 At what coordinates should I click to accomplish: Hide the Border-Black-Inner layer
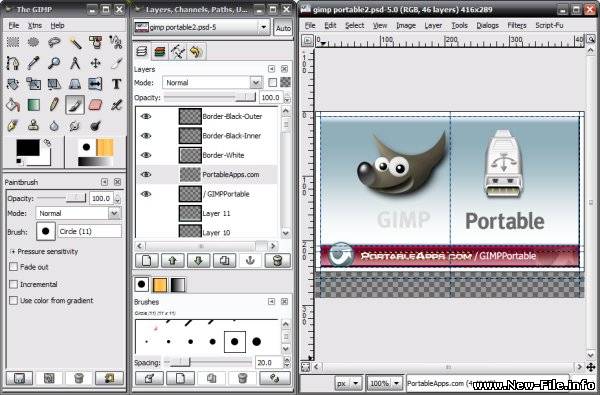146,135
